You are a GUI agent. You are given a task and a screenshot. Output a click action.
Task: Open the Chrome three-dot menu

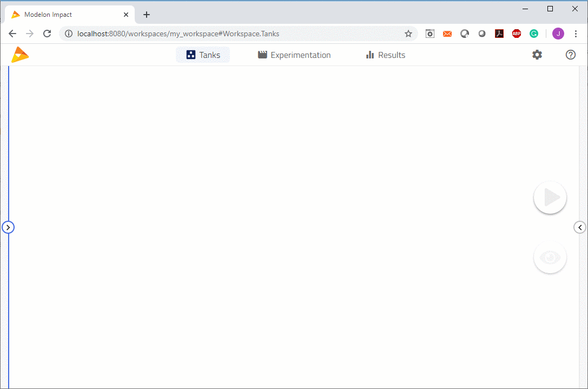[x=576, y=34]
